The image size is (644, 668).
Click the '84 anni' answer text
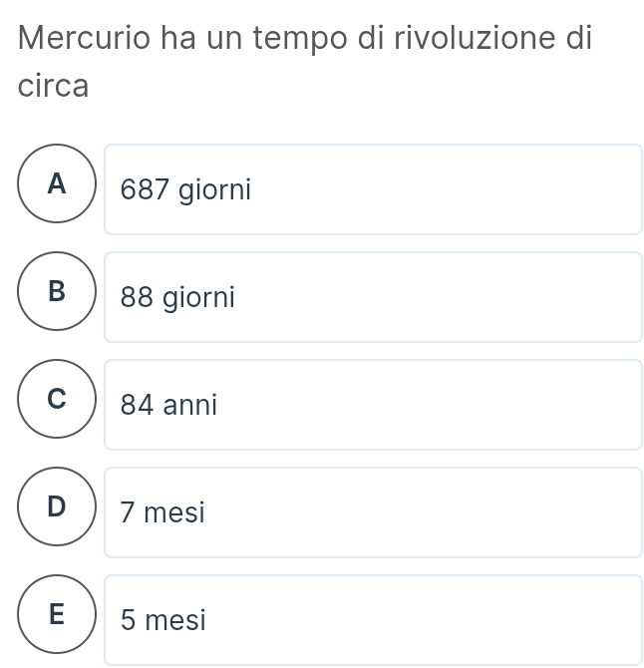pos(168,405)
